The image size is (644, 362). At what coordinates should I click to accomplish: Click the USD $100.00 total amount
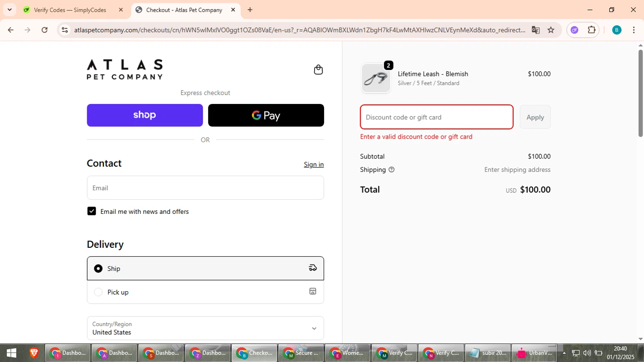click(528, 189)
